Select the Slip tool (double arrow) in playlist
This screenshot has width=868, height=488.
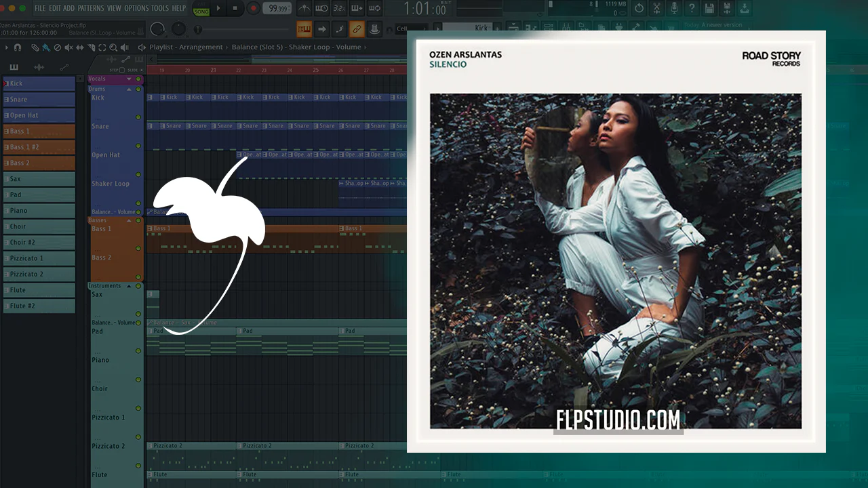[x=80, y=47]
